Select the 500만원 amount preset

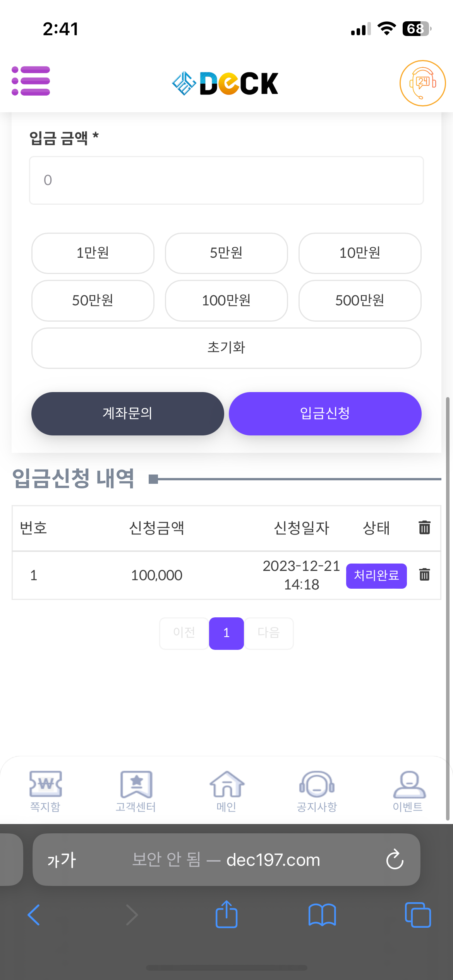click(x=360, y=301)
